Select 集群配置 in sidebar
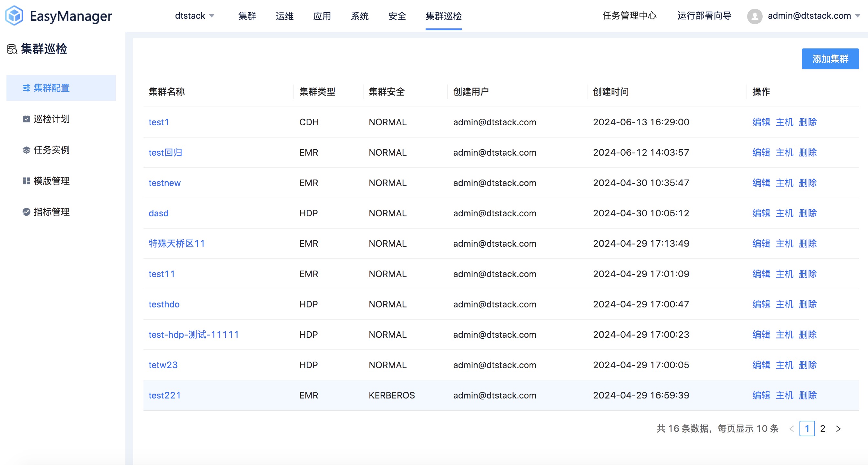Screen dimensions: 868x465 point(61,88)
